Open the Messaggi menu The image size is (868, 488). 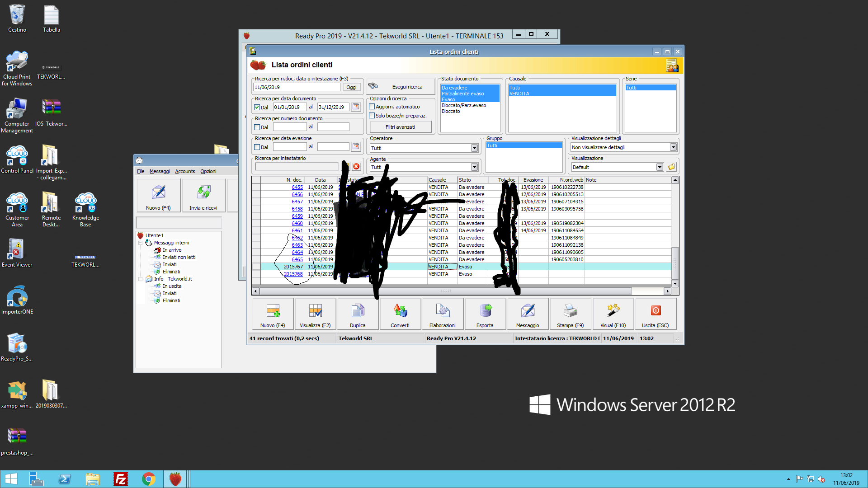[159, 171]
